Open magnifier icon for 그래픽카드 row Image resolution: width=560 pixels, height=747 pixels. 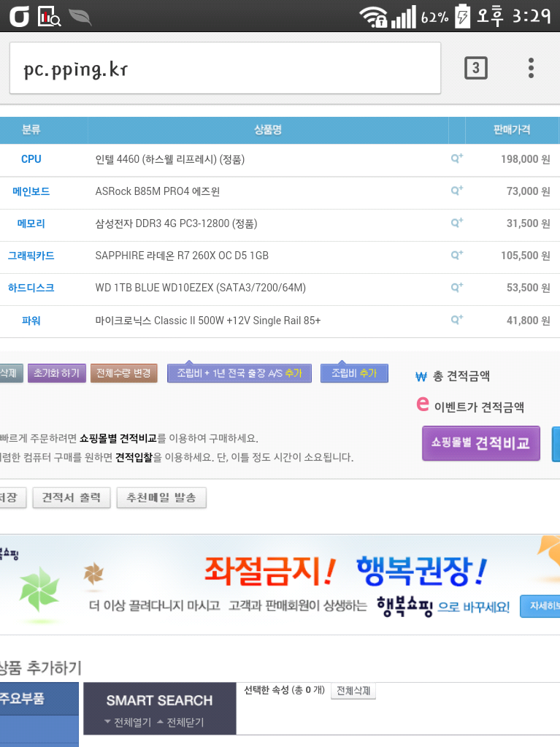(x=456, y=256)
